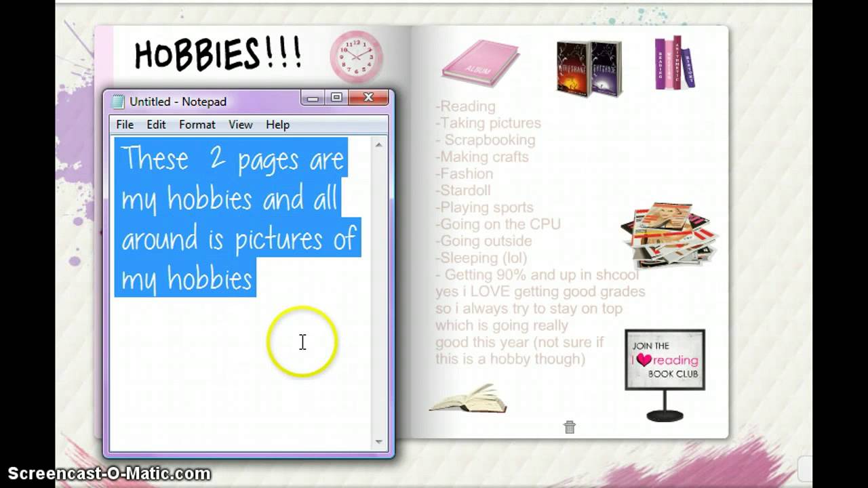Close the Untitled Notepad window
Screen dimensions: 868x488
coord(368,98)
